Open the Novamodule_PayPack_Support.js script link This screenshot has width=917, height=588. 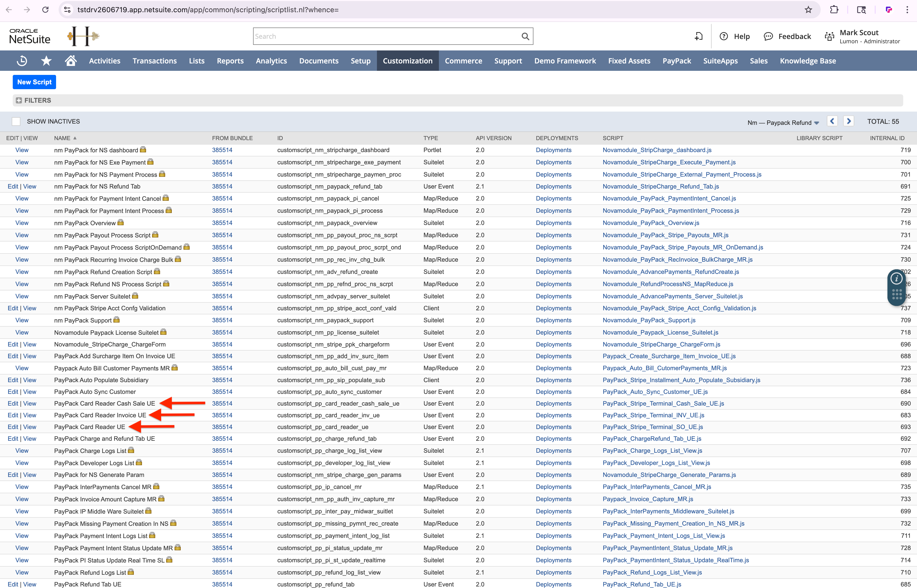(649, 320)
